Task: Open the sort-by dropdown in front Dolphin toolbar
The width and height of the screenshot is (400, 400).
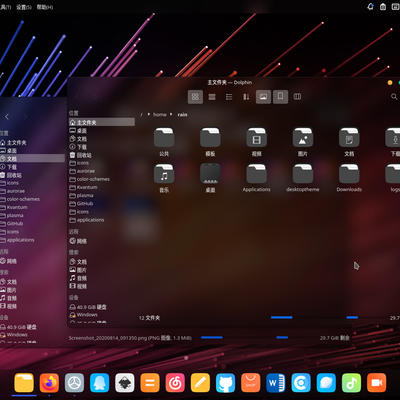Action: click(246, 97)
